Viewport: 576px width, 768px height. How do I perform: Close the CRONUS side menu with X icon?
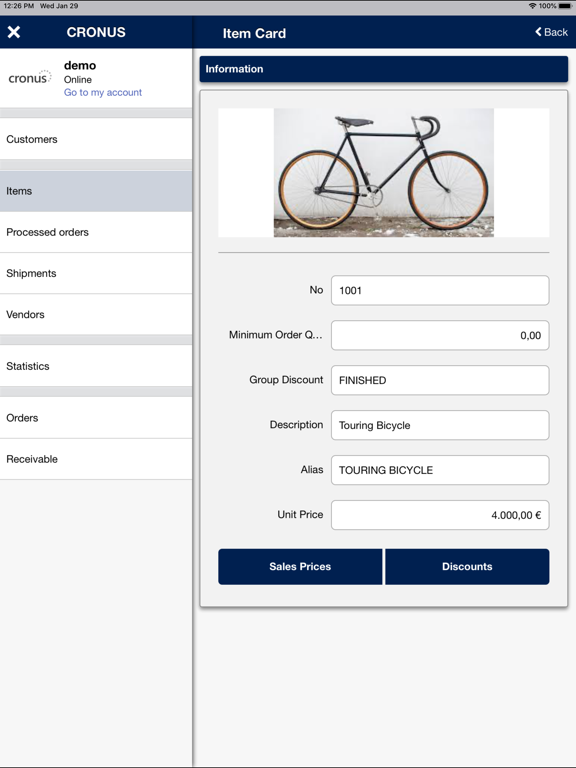14,32
